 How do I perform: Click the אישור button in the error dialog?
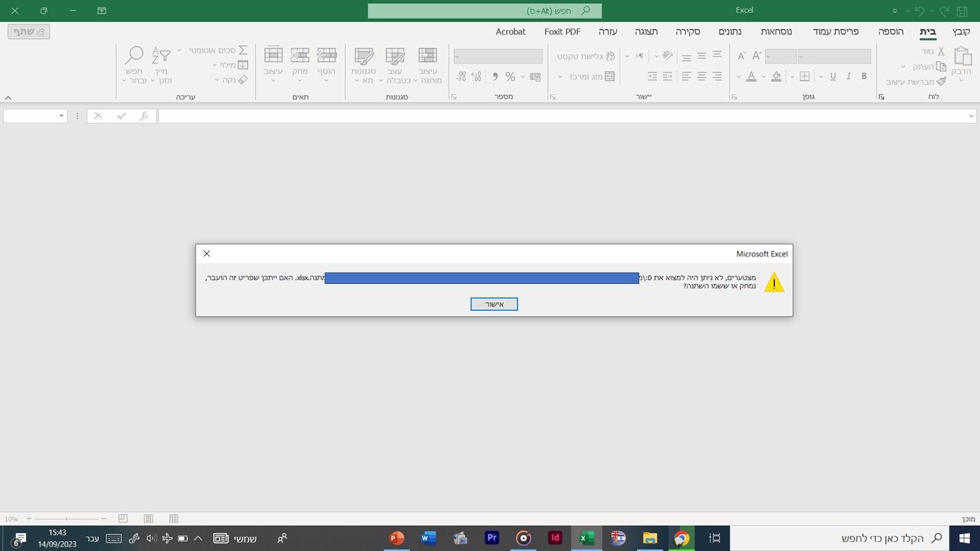click(x=494, y=305)
